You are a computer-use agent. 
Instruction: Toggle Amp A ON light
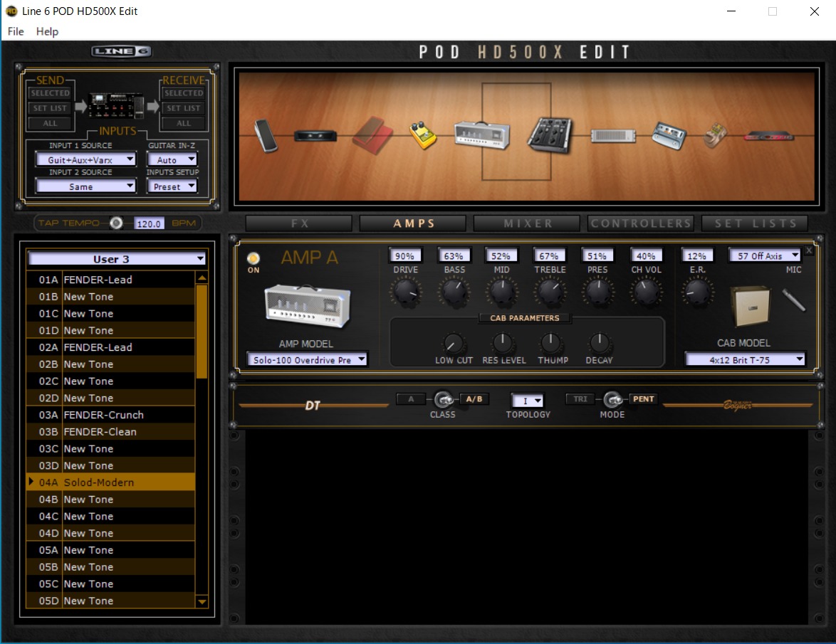254,258
